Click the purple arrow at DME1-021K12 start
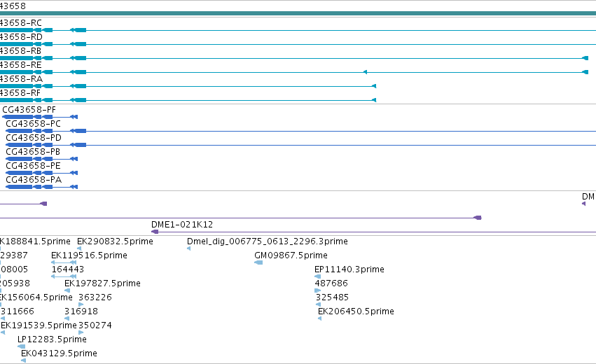This screenshot has height=364, width=596. point(155,232)
